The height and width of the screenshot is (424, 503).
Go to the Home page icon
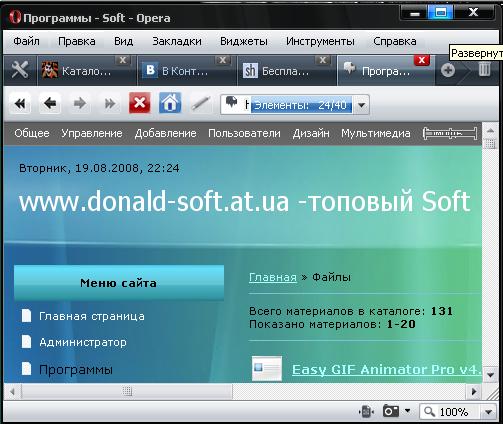click(170, 103)
